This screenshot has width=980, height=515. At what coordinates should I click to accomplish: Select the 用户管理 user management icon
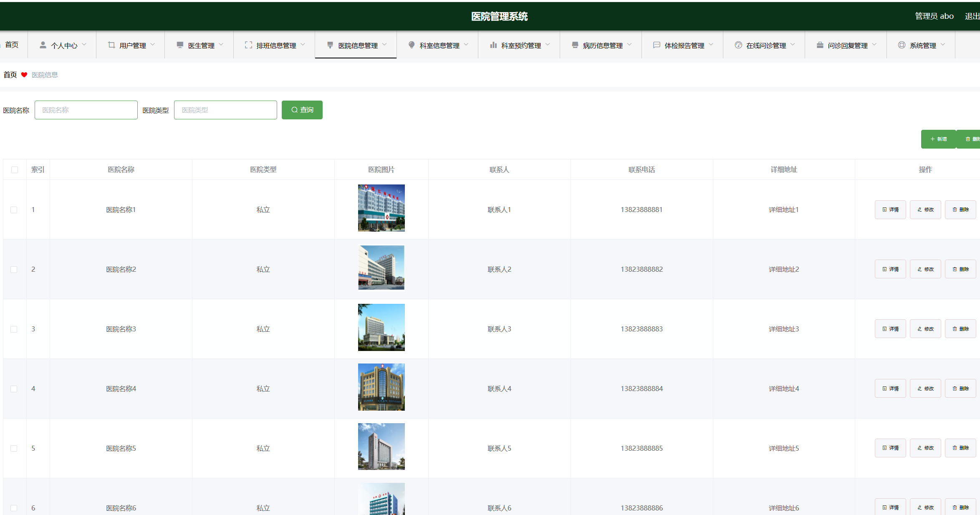111,45
